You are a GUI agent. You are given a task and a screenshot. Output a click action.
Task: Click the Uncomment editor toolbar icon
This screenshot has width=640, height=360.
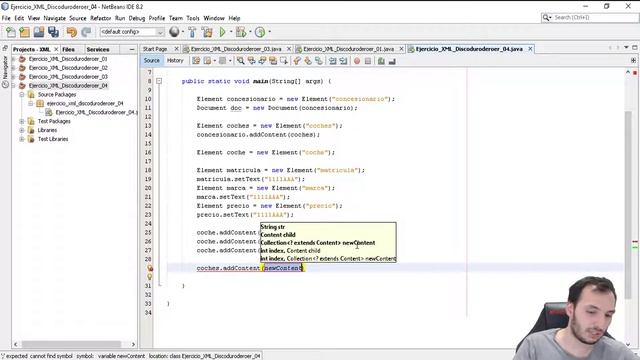pyautogui.click(x=392, y=61)
